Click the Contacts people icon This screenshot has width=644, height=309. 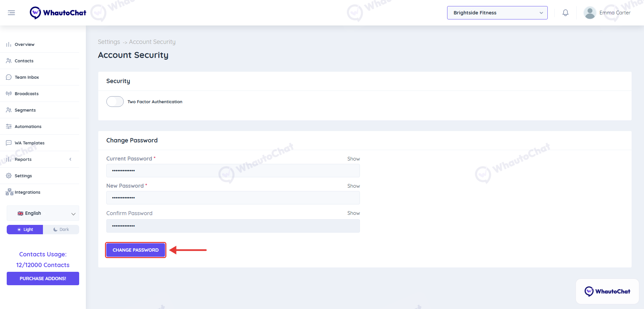(x=9, y=61)
